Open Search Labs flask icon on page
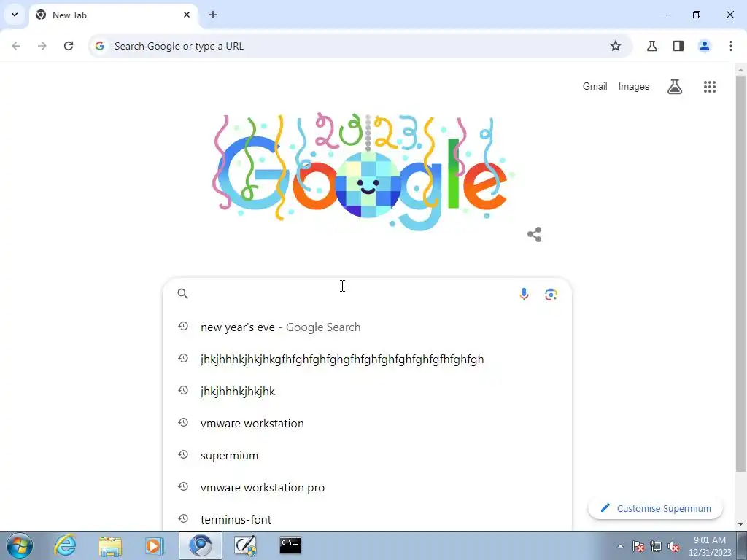747x560 pixels. click(x=675, y=87)
